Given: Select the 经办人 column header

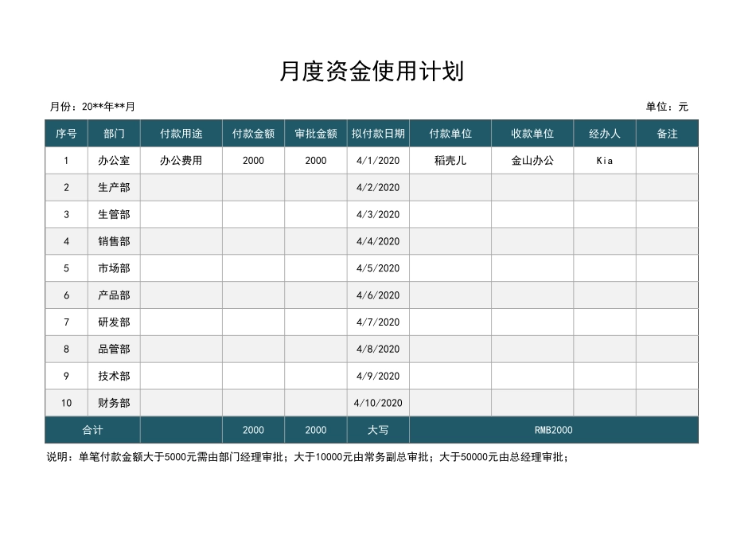Looking at the screenshot, I should click(604, 133).
